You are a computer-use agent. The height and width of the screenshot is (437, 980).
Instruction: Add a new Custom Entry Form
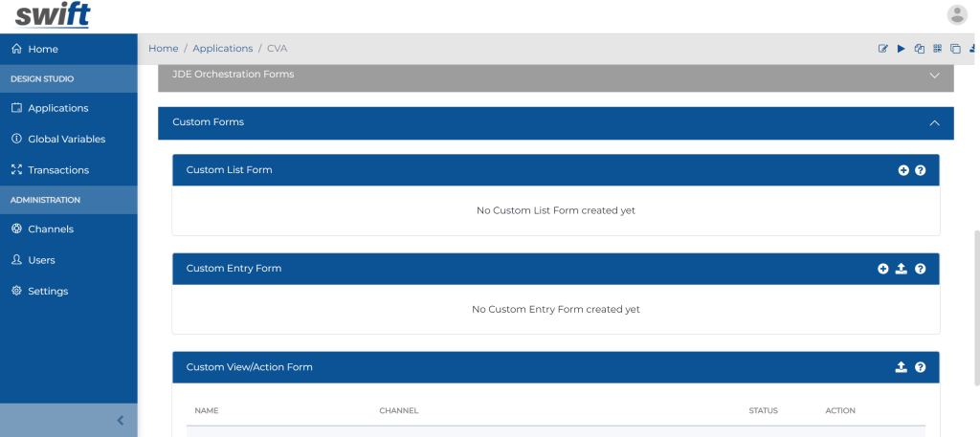882,269
